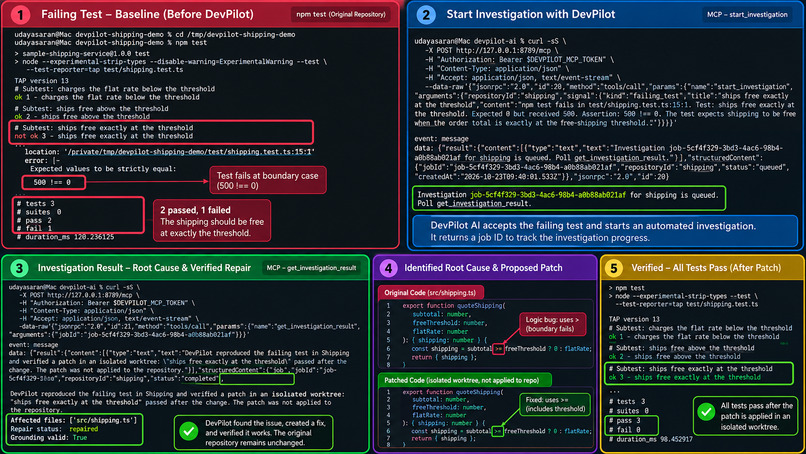The height and width of the screenshot is (454, 806).
Task: Click the heading 'Investigation Result – Root Cause & Verified Repair'
Action: [x=144, y=268]
